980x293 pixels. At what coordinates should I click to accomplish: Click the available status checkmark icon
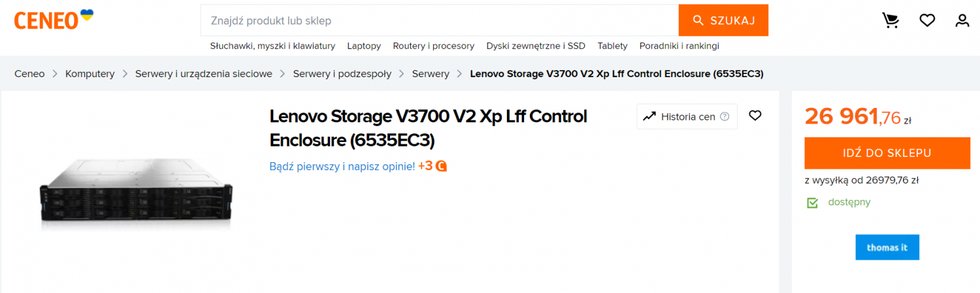[x=812, y=203]
